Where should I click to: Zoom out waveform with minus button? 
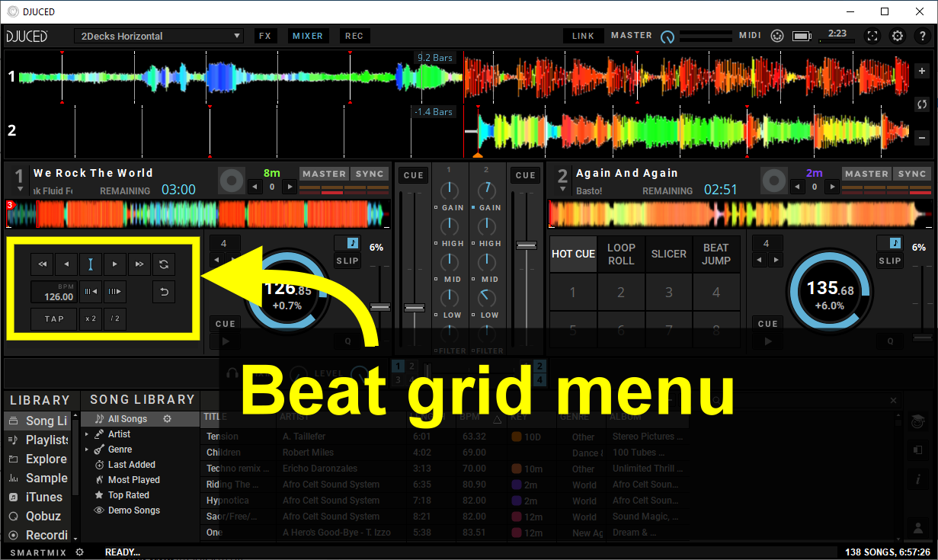coord(922,138)
